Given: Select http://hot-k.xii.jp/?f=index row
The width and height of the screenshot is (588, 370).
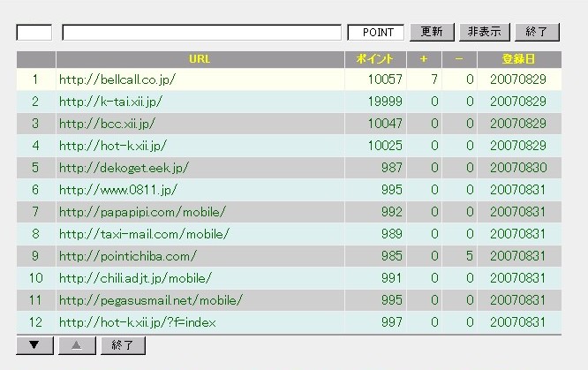Looking at the screenshot, I should pos(289,322).
